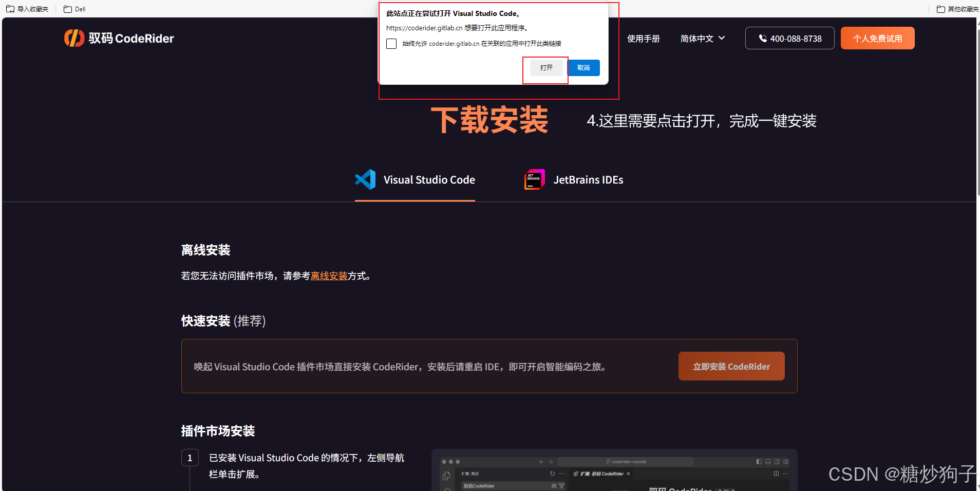The image size is (980, 491).
Task: Click the CodeRider logo icon
Action: click(74, 38)
